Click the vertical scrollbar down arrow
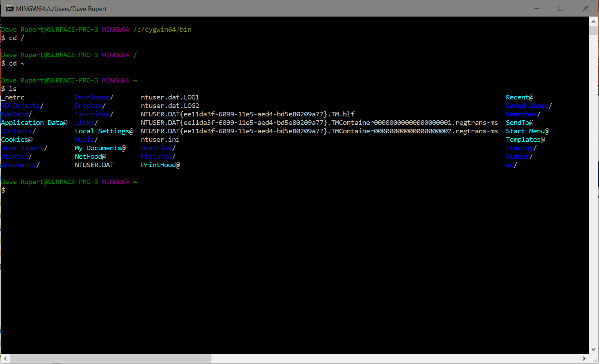Viewport: 599px width, 364px height. (x=593, y=349)
